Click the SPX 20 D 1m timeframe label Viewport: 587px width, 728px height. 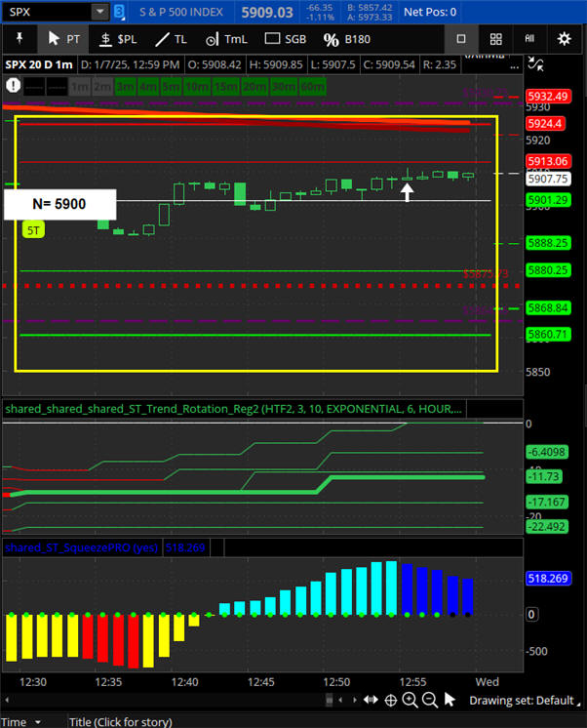tap(39, 64)
